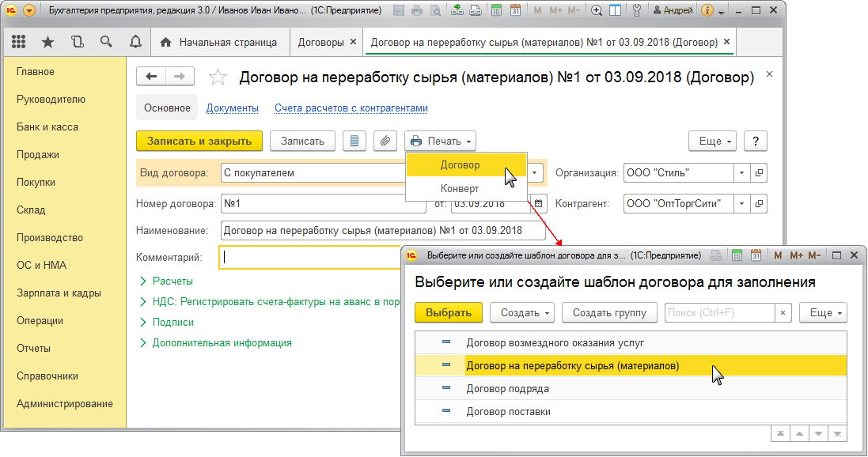
Task: Move to first item arrow in template list
Action: (780, 434)
